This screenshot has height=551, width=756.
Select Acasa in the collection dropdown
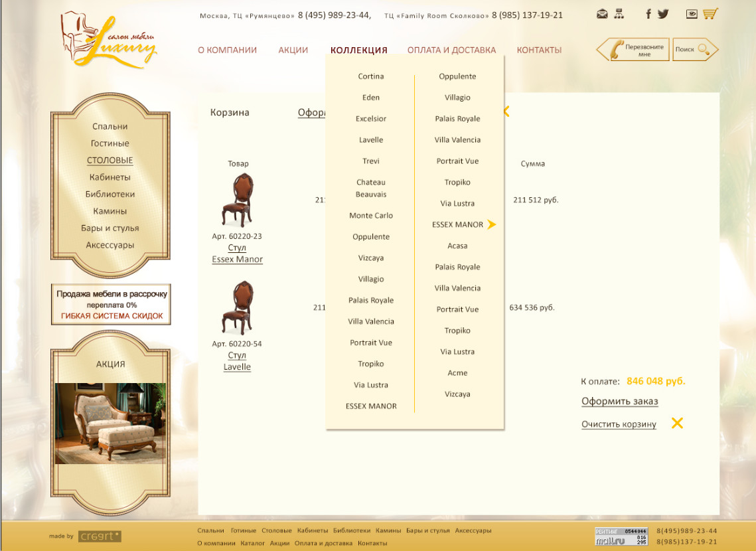pos(457,246)
